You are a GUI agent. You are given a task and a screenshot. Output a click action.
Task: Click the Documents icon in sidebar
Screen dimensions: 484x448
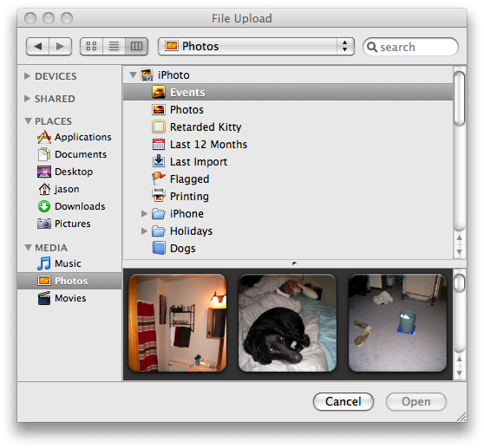click(x=44, y=154)
